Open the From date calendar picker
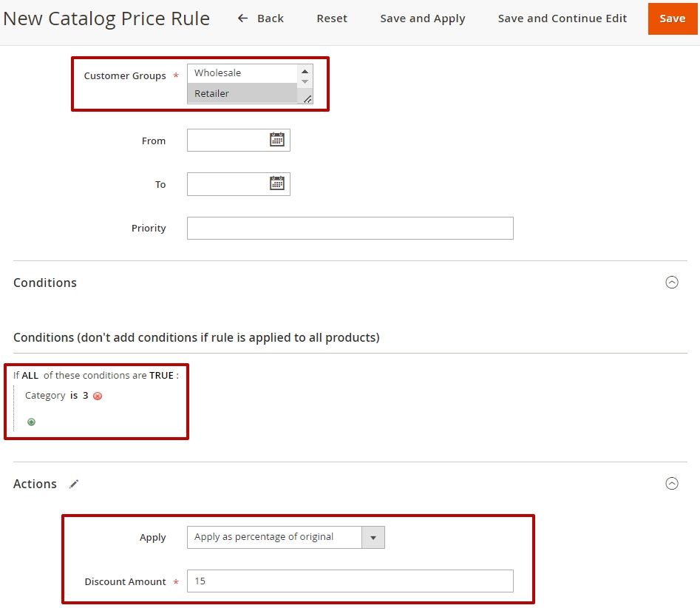Screen dimensions: 700x608 click(x=276, y=140)
